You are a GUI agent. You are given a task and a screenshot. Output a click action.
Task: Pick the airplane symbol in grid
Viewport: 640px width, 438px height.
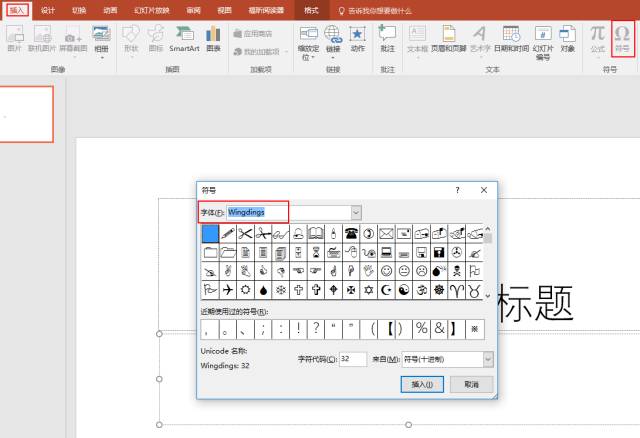[x=228, y=290]
